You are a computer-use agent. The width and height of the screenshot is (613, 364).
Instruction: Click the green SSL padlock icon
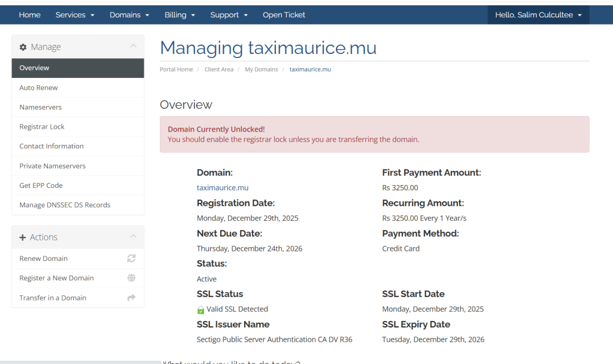coord(201,310)
